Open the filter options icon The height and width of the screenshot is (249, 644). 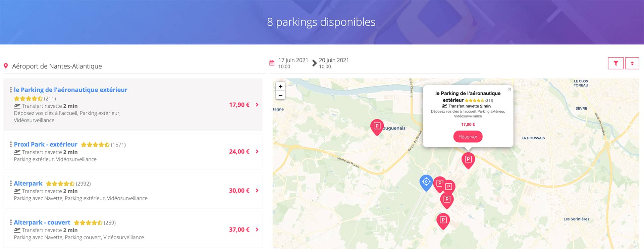coord(616,63)
